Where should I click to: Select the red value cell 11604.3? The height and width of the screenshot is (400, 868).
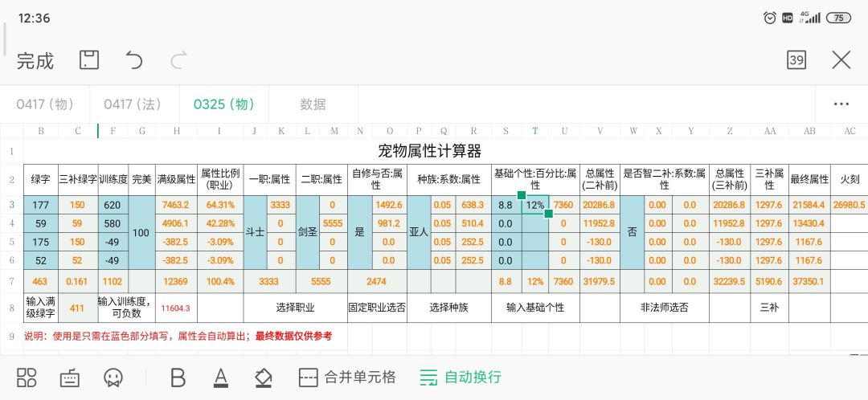176,308
